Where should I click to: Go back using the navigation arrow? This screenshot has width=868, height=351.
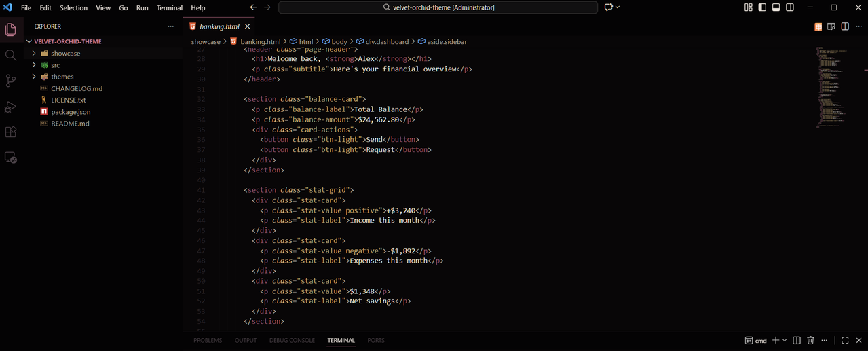253,7
